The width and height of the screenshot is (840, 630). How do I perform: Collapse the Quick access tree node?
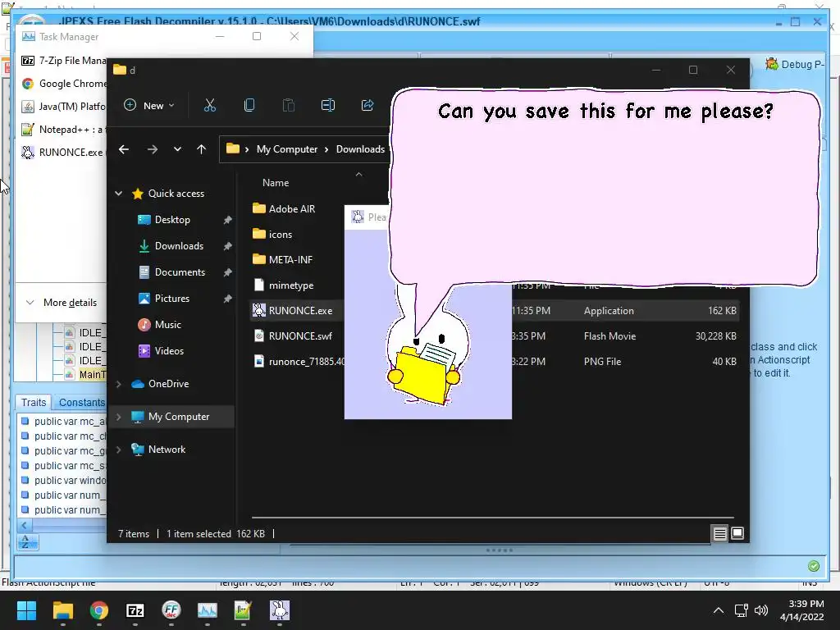click(119, 194)
